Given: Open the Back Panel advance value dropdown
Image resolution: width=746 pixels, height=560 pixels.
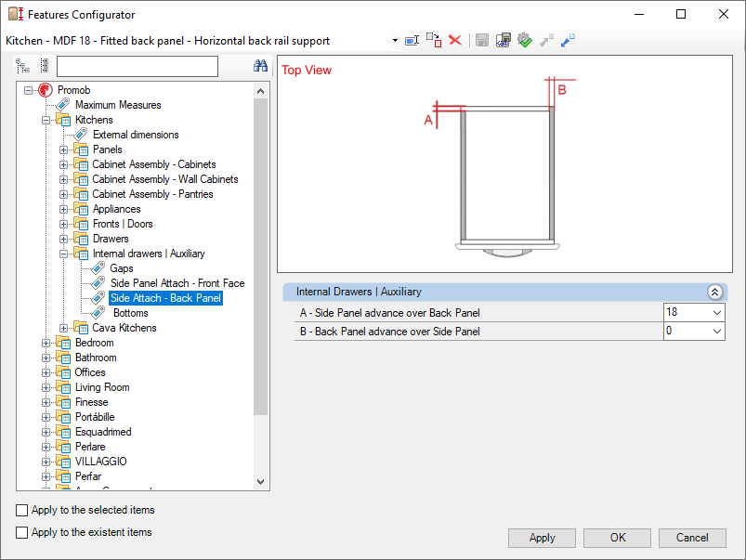Looking at the screenshot, I should (x=714, y=332).
